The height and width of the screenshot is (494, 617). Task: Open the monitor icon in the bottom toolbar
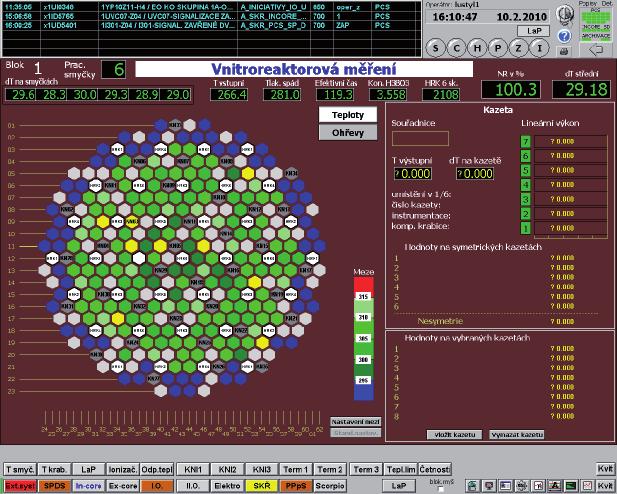(489, 486)
